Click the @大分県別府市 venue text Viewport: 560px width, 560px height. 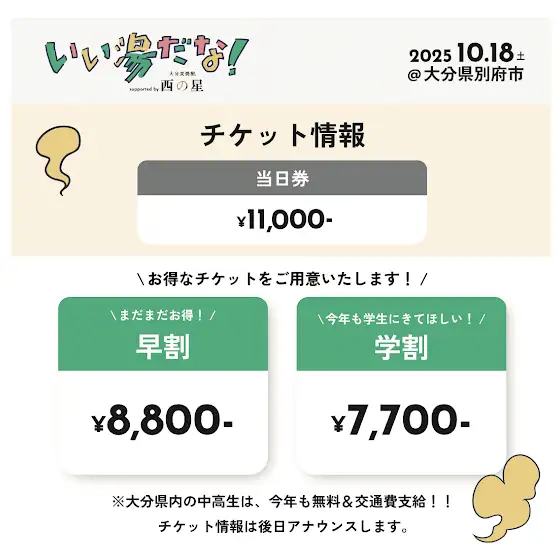point(465,75)
